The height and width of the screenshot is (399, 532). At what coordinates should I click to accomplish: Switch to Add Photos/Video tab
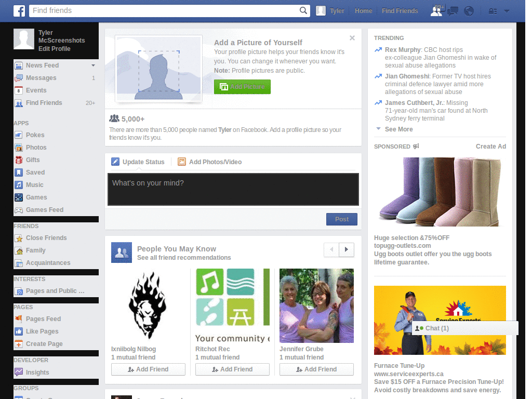point(210,162)
